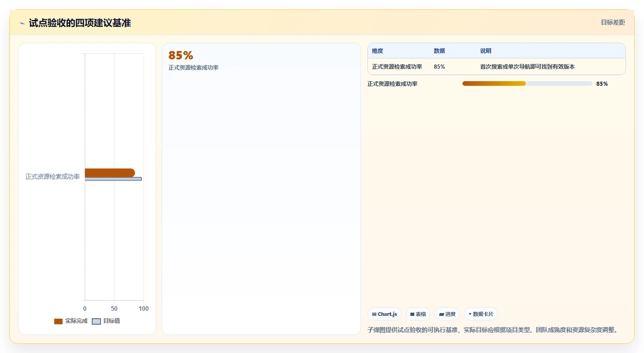
Task: Click the cell 首次搜索或单次导航即可找到有效版本
Action: point(527,67)
